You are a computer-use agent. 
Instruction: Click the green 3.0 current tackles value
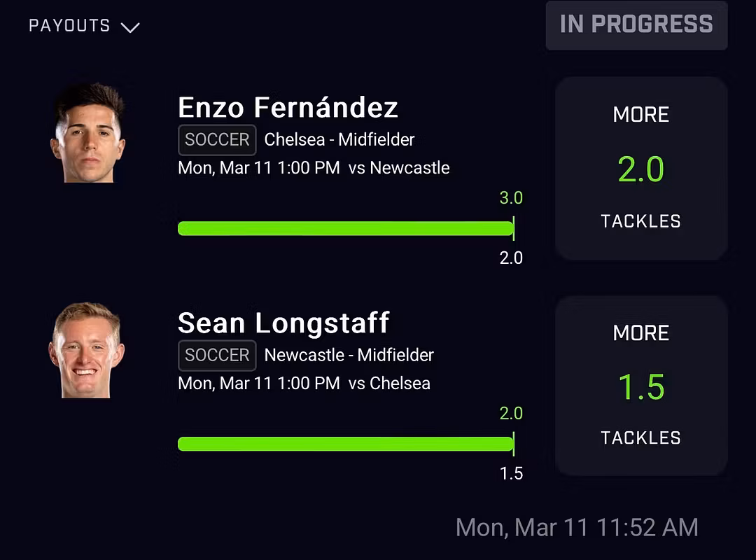511,198
